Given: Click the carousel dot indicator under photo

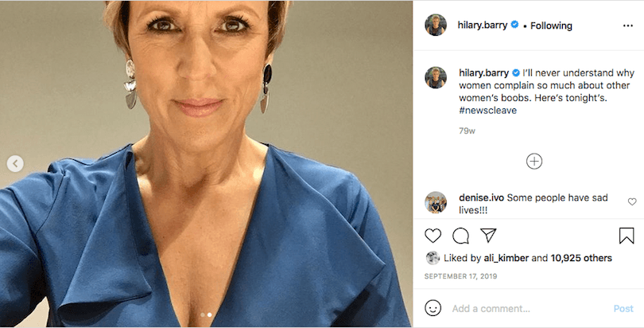Looking at the screenshot, I should [x=206, y=315].
